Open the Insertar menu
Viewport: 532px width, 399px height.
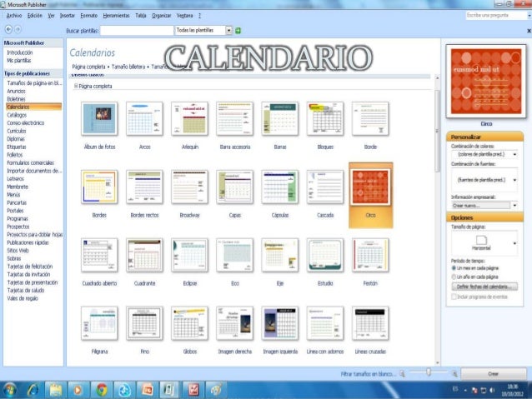pos(68,16)
